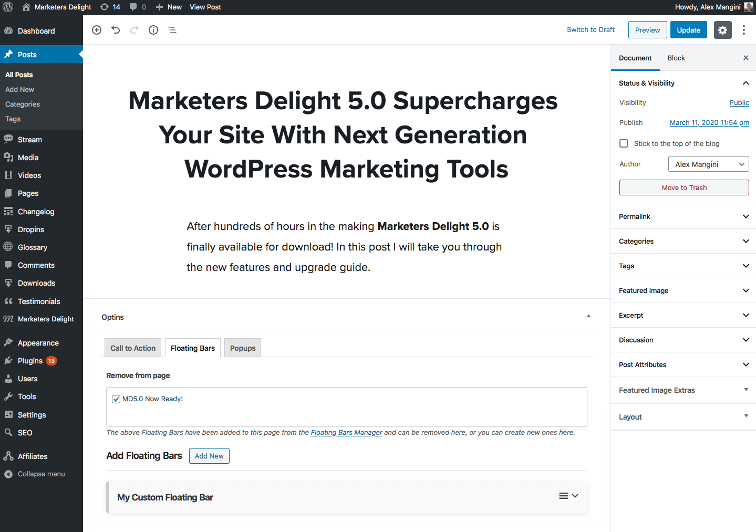The image size is (756, 532).
Task: Open the New menu in admin bar
Action: pyautogui.click(x=169, y=7)
